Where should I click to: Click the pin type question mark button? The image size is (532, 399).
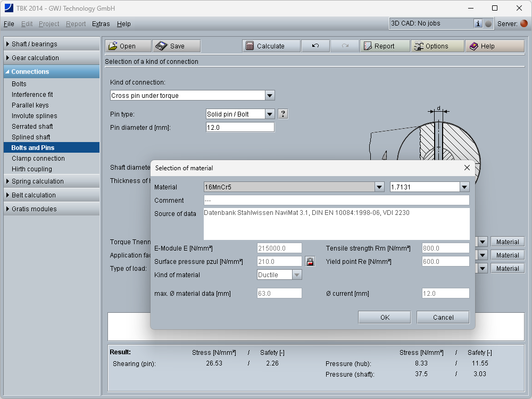283,114
